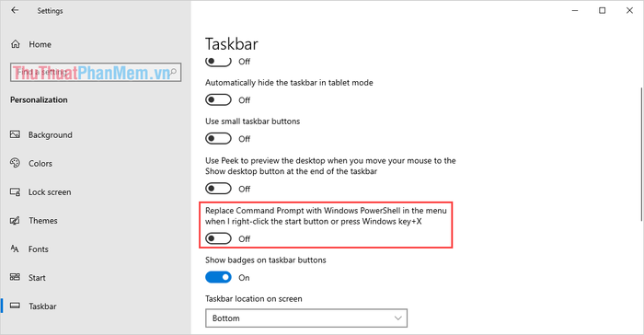Select the Start tiles icon

pyautogui.click(x=15, y=277)
